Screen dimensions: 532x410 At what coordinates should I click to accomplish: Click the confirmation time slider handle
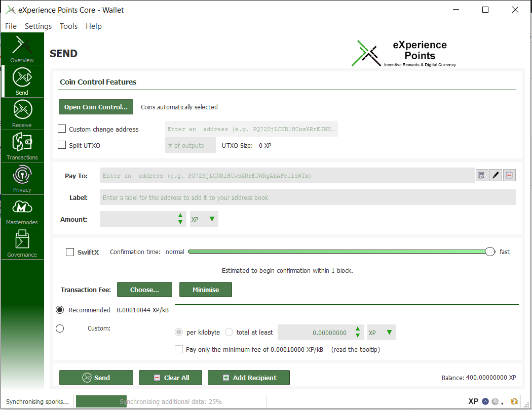pos(490,252)
